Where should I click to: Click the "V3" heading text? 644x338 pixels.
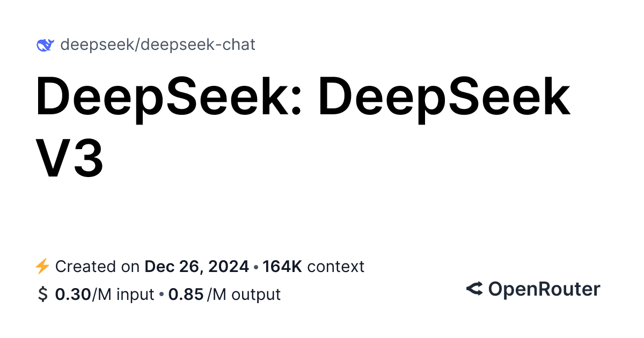tap(70, 158)
